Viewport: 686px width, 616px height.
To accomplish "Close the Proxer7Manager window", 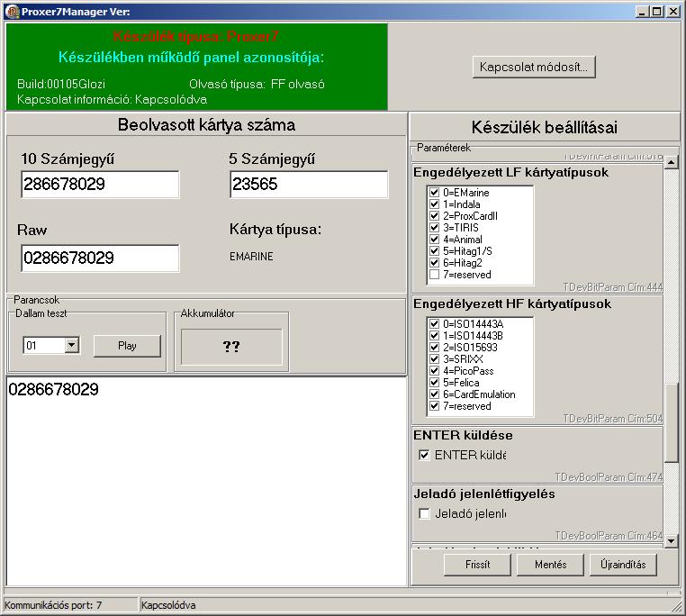I will (672, 12).
